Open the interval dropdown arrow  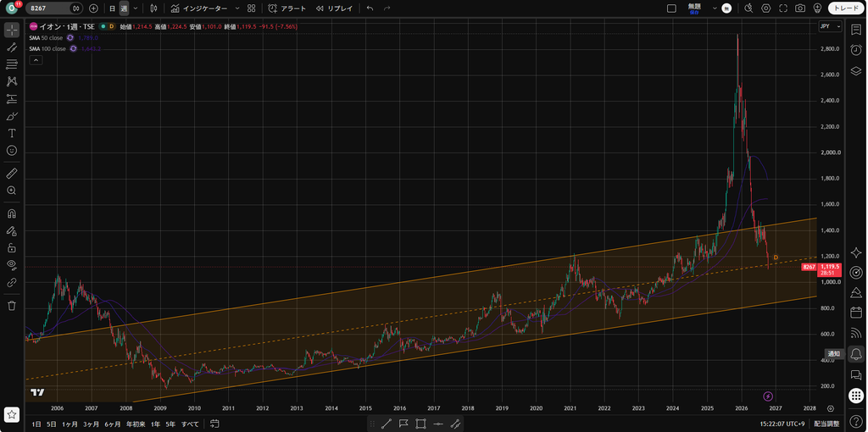coord(136,8)
